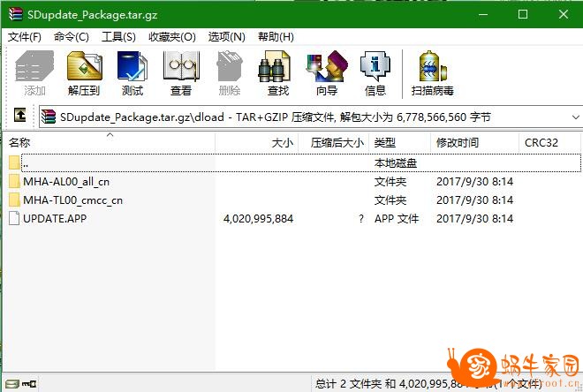Click 'APP 文件' type cell
Viewport: 583px width, 392px height.
click(x=397, y=218)
